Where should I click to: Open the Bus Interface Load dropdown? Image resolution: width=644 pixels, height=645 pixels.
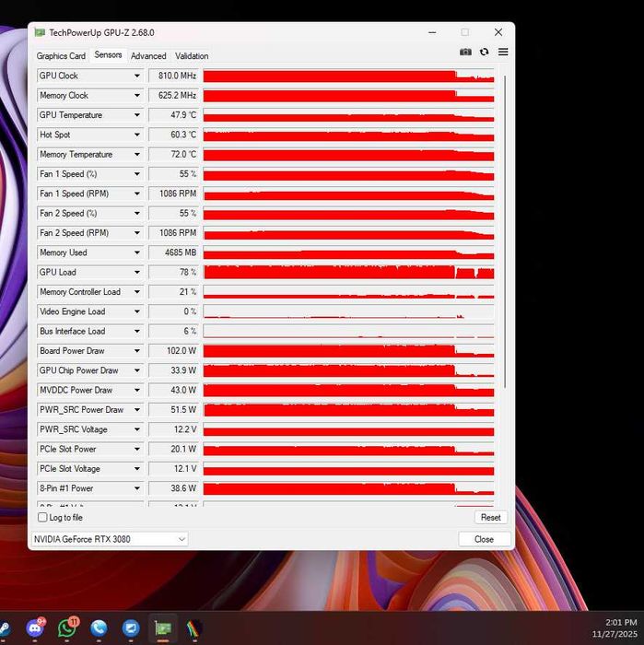(x=137, y=331)
